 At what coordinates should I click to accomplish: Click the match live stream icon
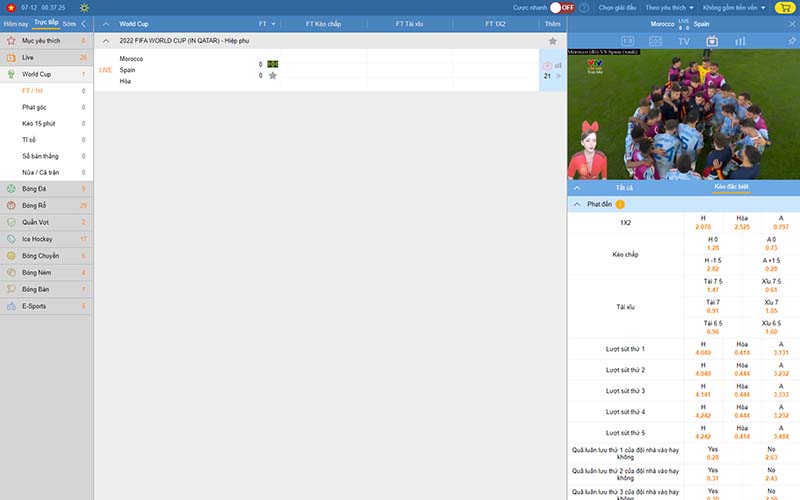547,65
